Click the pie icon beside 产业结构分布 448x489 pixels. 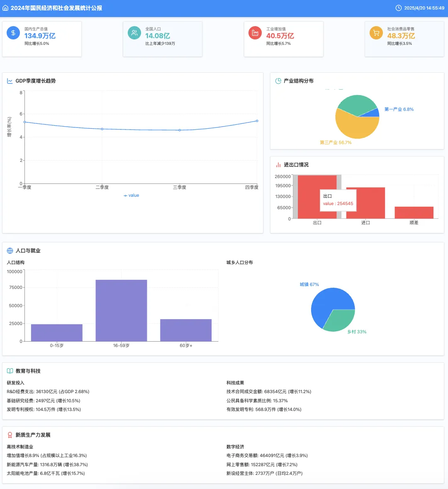click(x=278, y=81)
